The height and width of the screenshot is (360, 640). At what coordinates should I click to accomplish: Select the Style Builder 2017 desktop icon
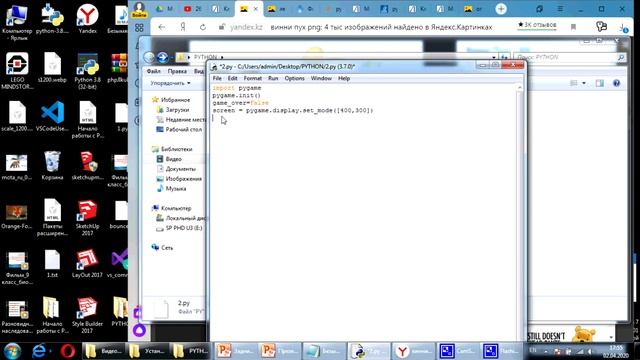coord(87,315)
